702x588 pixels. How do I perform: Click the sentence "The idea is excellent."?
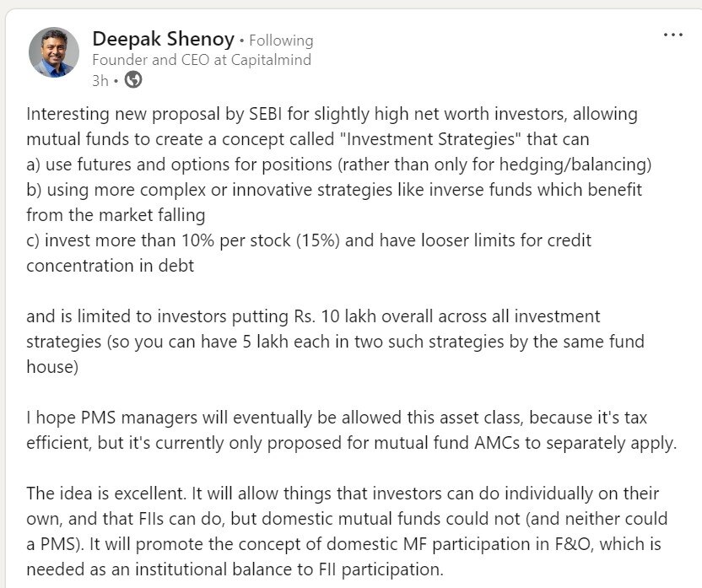pyautogui.click(x=105, y=494)
